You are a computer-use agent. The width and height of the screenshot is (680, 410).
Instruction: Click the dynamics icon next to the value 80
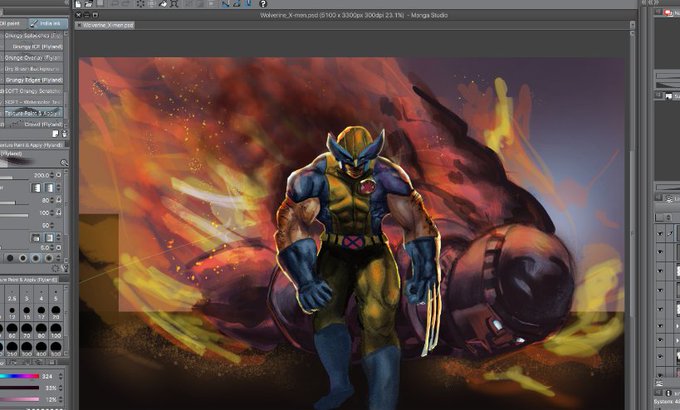point(59,200)
